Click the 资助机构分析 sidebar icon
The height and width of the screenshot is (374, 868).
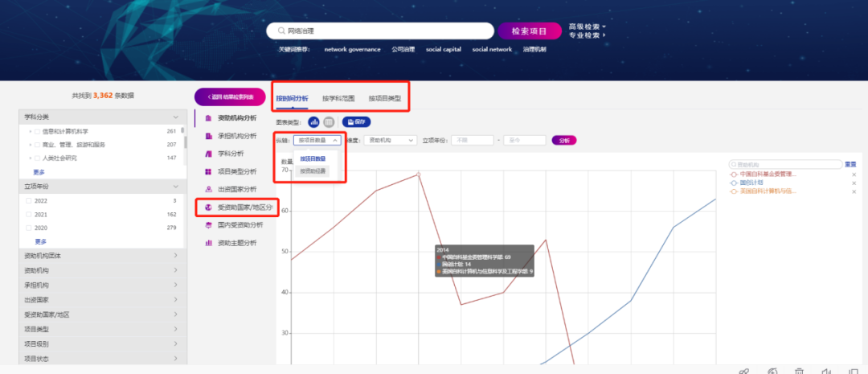click(x=208, y=118)
